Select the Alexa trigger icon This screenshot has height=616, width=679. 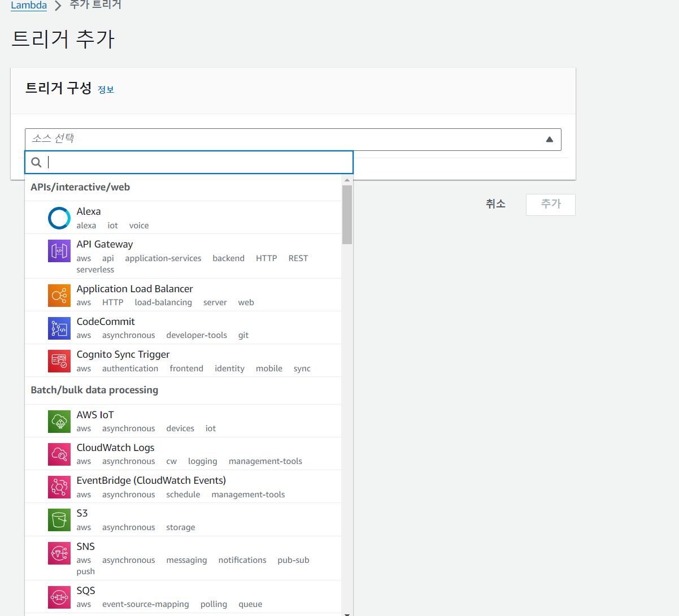59,218
